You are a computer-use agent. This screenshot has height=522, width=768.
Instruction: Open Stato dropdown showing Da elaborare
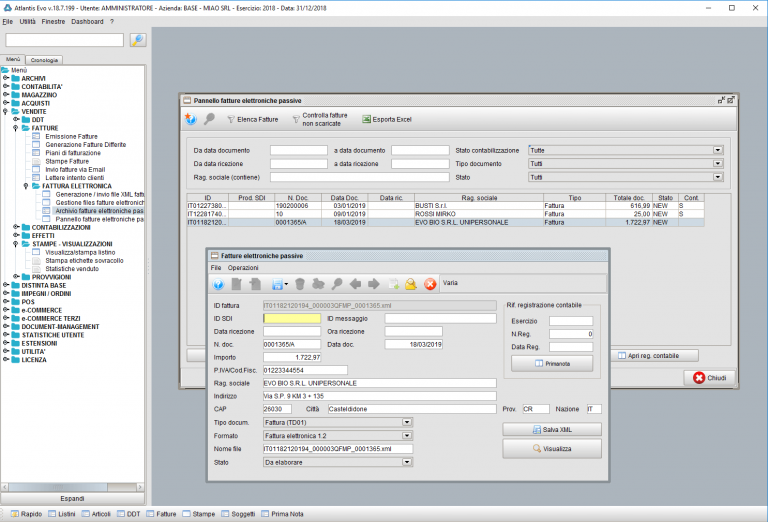(407, 462)
